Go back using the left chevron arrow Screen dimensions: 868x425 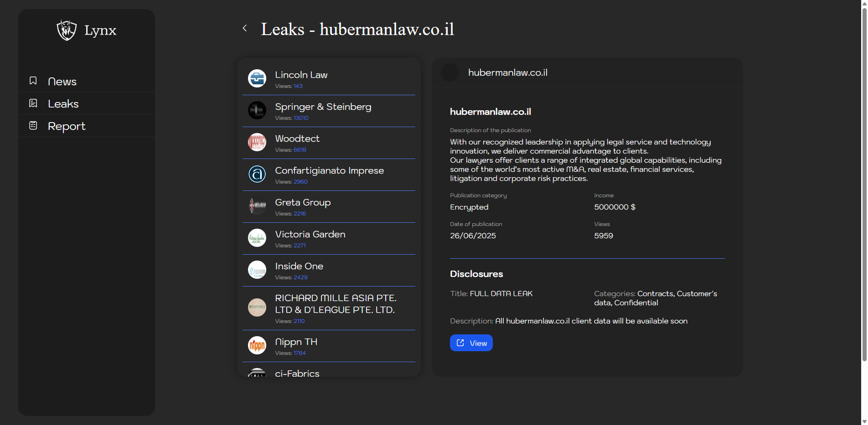point(245,28)
